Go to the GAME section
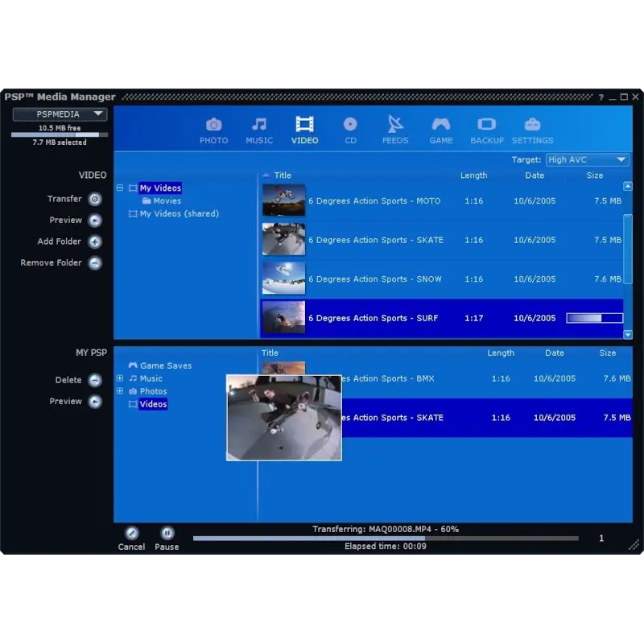This screenshot has width=644, height=644. click(x=441, y=125)
